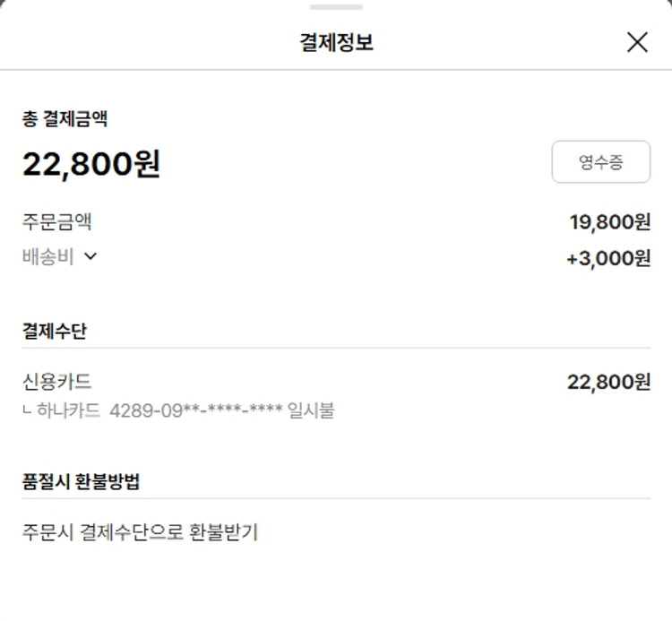Image resolution: width=672 pixels, height=621 pixels.
Task: Click the drag handle at sheet top
Action: pos(336,7)
